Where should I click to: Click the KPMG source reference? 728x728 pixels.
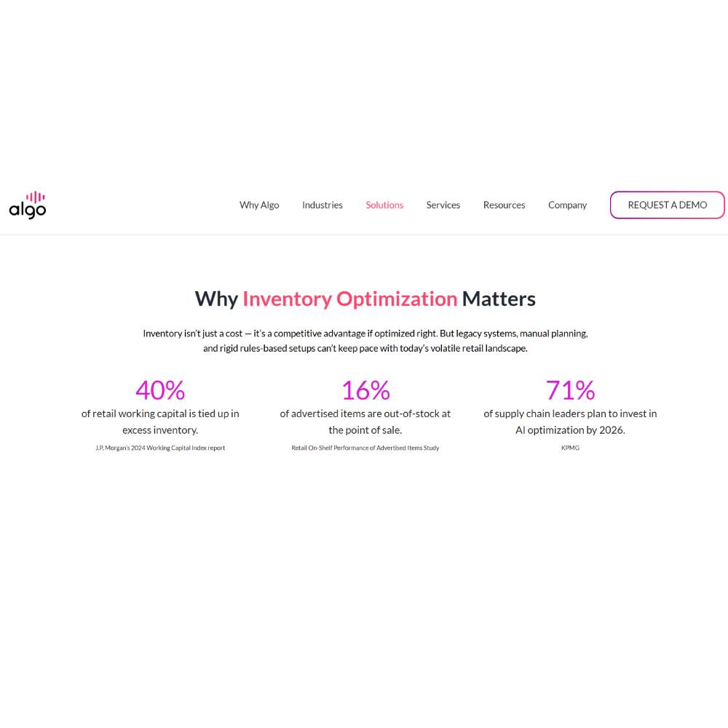point(570,448)
